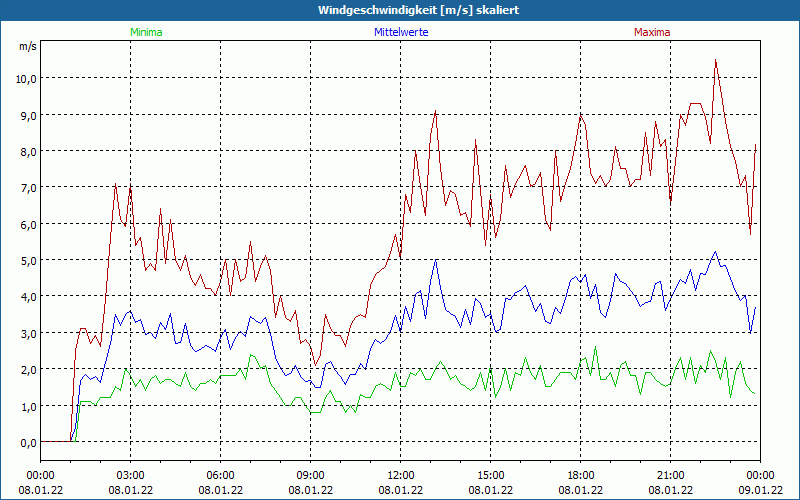Click the green Minima legend label
Screen dimensions: 800x500
(x=145, y=32)
